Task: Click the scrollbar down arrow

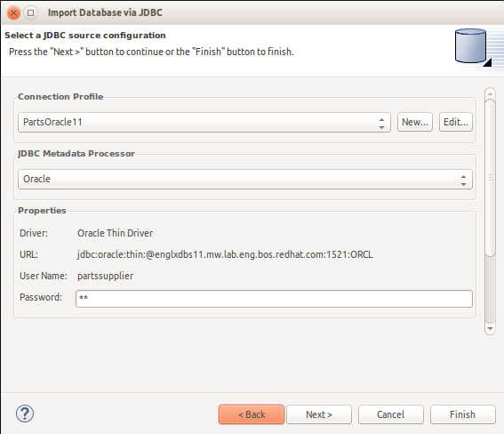Action: [490, 328]
